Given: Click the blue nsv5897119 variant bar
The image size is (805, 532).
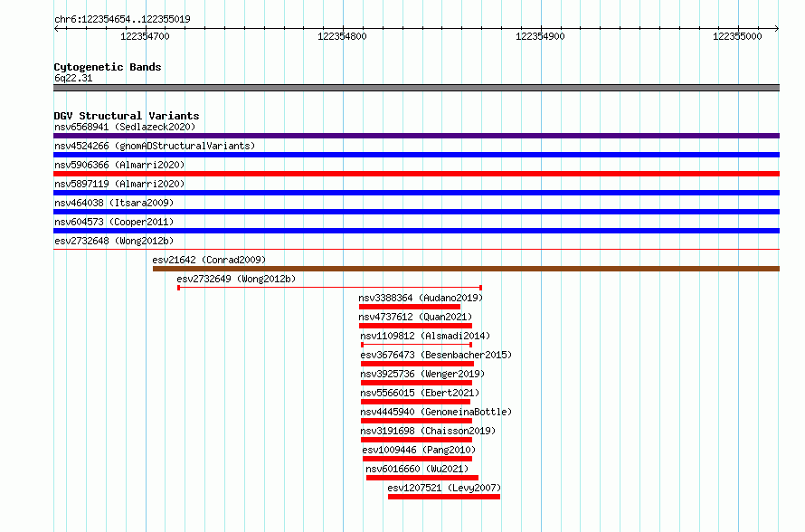Looking at the screenshot, I should [x=416, y=193].
